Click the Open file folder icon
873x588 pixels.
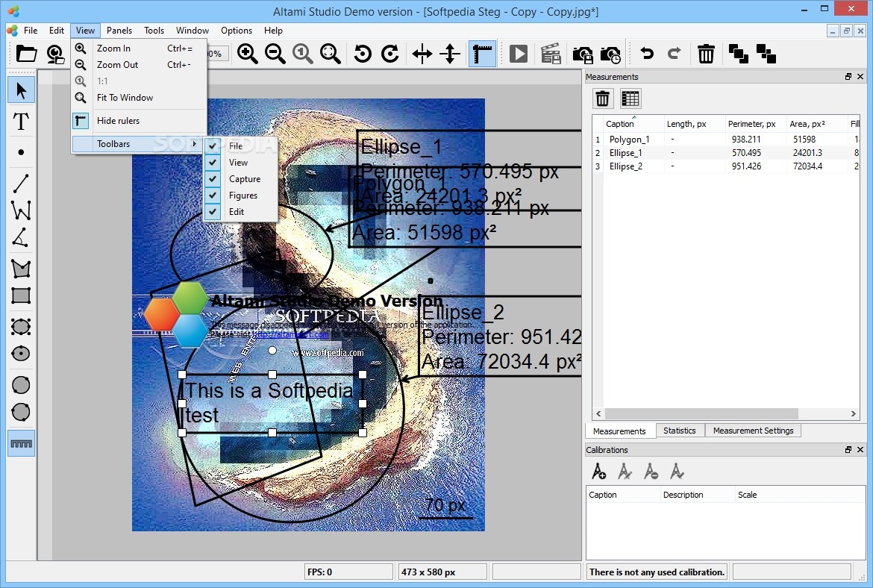(26, 54)
